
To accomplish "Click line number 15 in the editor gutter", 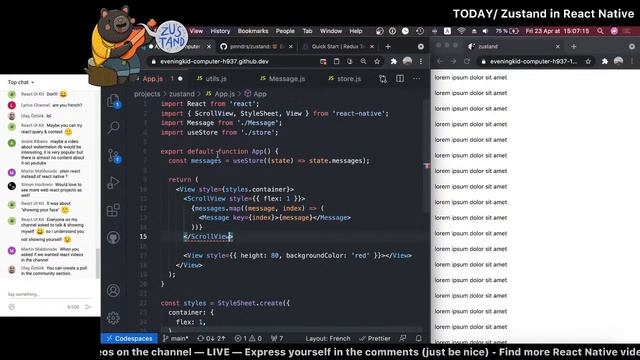I will [x=143, y=236].
